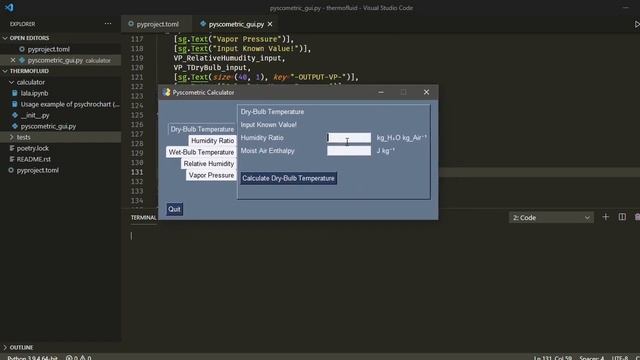Click the poetry.lock file icon
This screenshot has width=640, height=360.
11,148
